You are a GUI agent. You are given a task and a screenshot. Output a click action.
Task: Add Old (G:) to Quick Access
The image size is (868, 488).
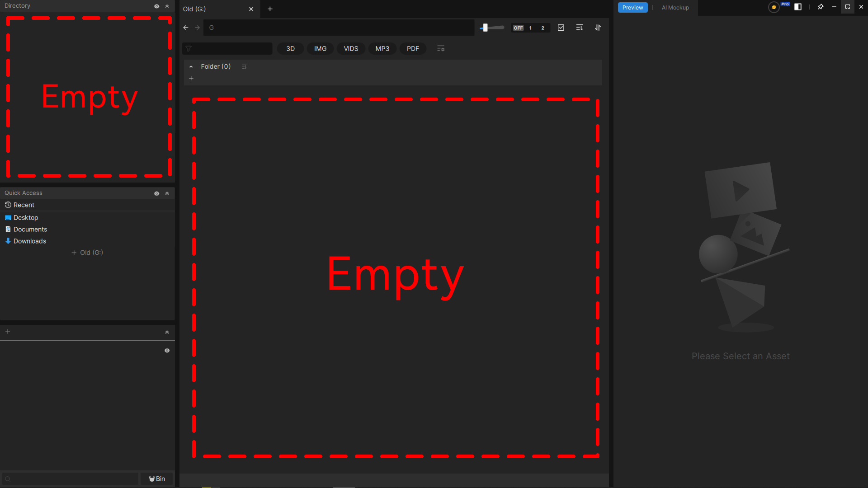87,253
